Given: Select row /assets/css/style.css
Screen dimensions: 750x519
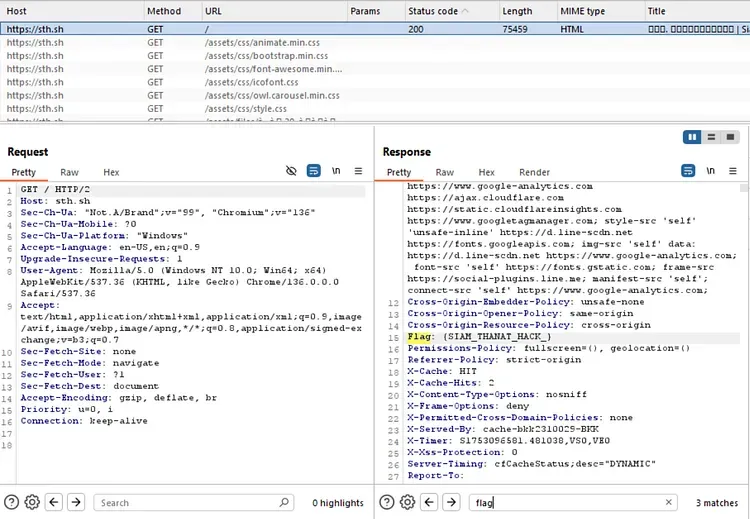Looking at the screenshot, I should 375,109.
